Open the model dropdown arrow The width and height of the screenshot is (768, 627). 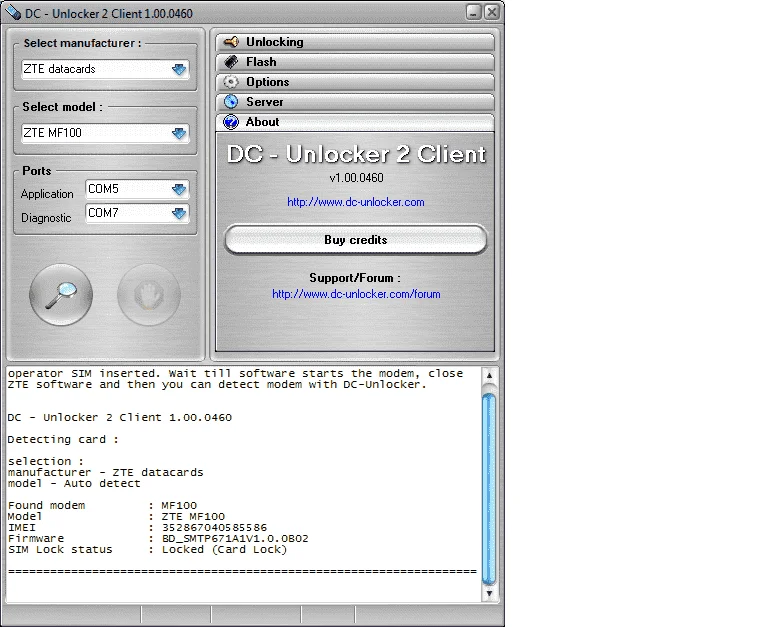(179, 133)
